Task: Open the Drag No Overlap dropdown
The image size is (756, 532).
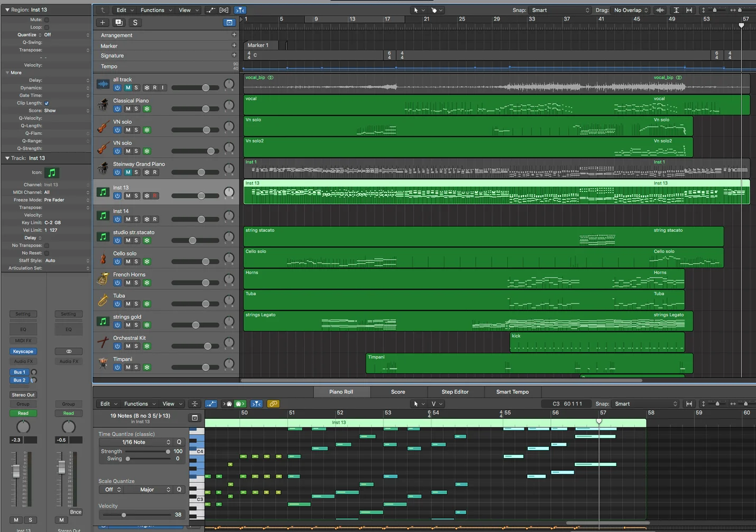Action: coord(631,10)
